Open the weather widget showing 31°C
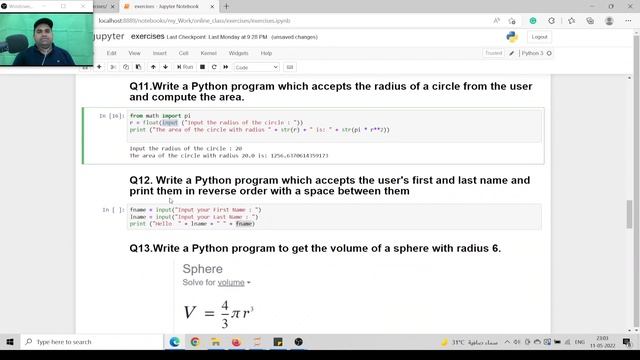 [x=469, y=342]
